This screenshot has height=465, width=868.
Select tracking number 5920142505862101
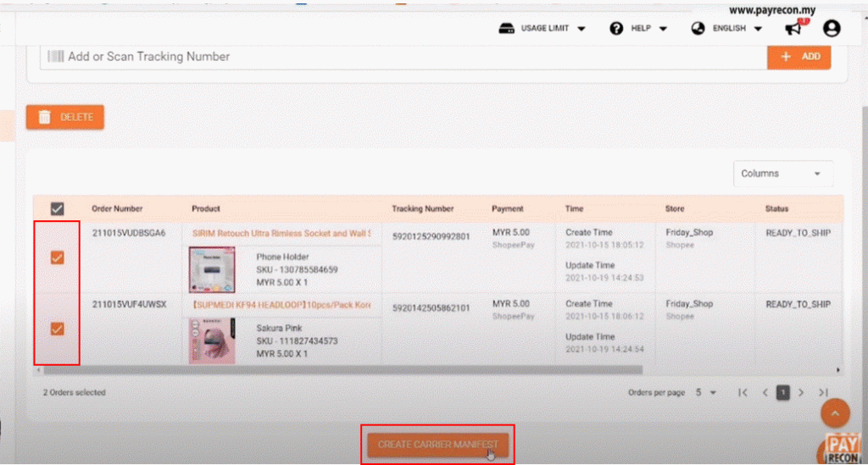(431, 308)
